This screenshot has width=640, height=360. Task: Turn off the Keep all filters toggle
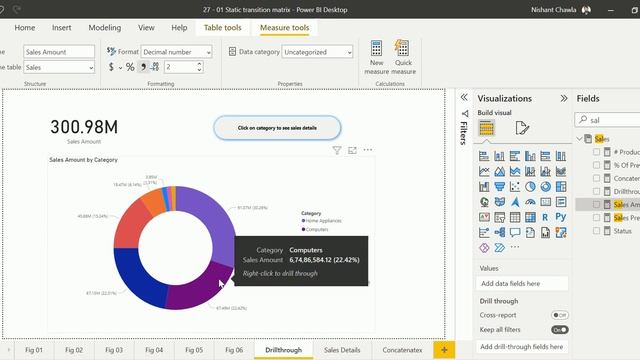point(560,330)
